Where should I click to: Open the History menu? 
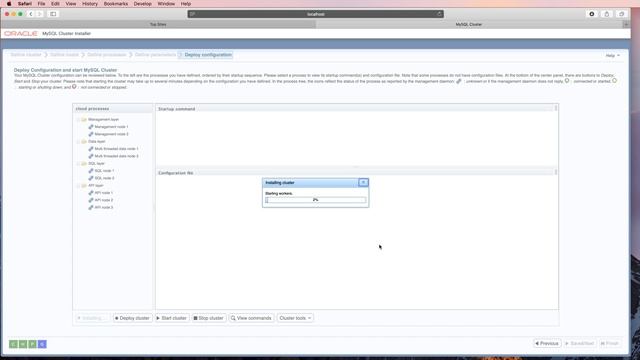(90, 4)
